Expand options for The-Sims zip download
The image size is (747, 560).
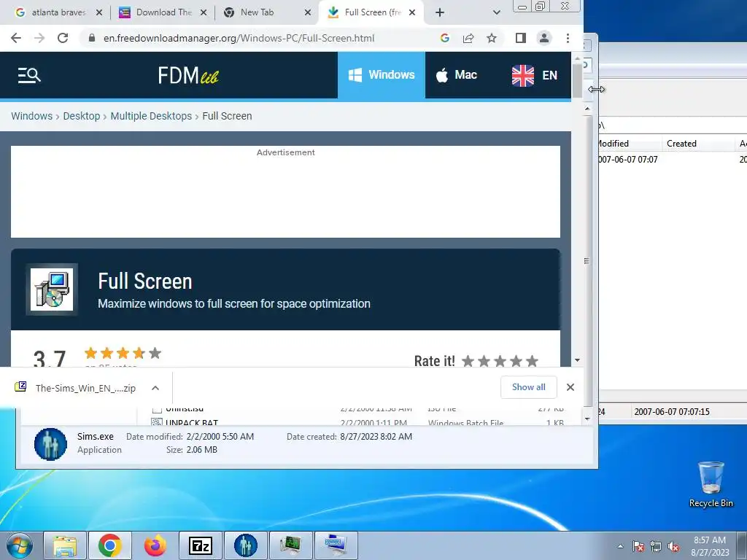point(155,388)
